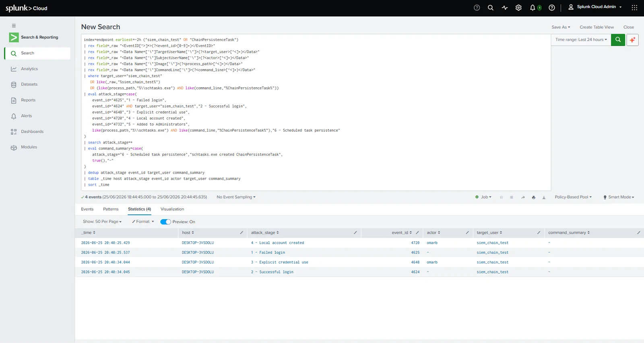Click actor 'omarb' in the 4720 row
This screenshot has width=644, height=343.
[x=432, y=243]
